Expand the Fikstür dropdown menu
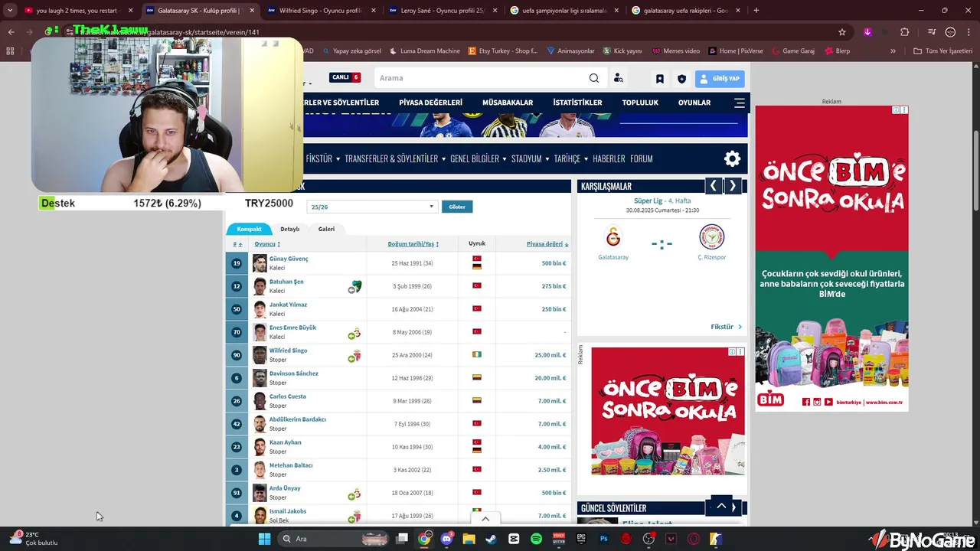Image resolution: width=980 pixels, height=551 pixels. pyautogui.click(x=322, y=158)
